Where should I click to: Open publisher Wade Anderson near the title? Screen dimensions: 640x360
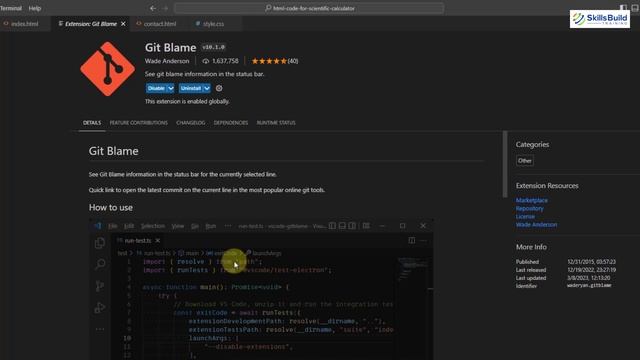point(167,61)
